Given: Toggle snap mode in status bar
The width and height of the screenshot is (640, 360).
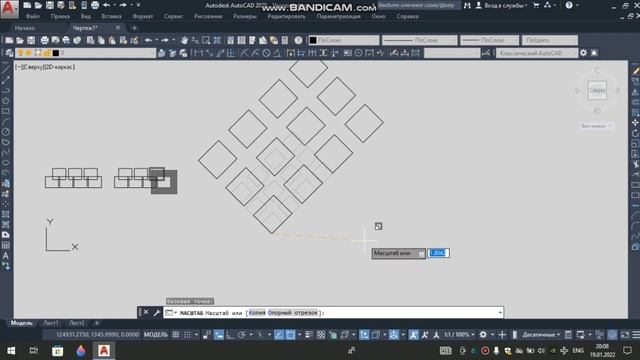Looking at the screenshot, I should (x=187, y=335).
